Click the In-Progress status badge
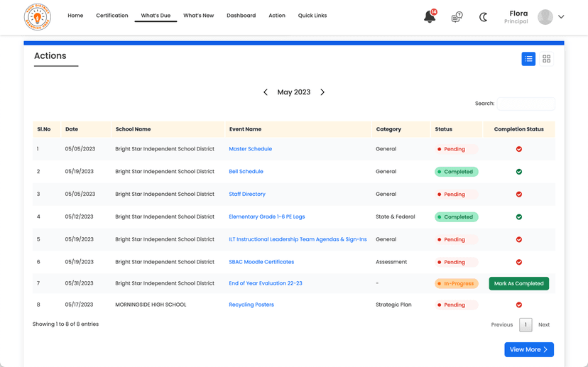Screen dimensions: 588x367 click(x=456, y=283)
